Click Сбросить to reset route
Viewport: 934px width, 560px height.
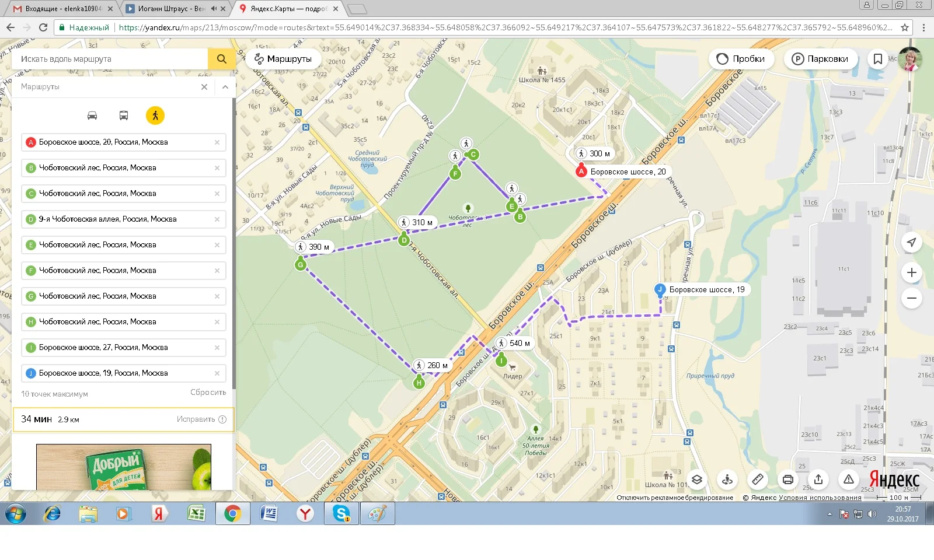[x=208, y=393]
